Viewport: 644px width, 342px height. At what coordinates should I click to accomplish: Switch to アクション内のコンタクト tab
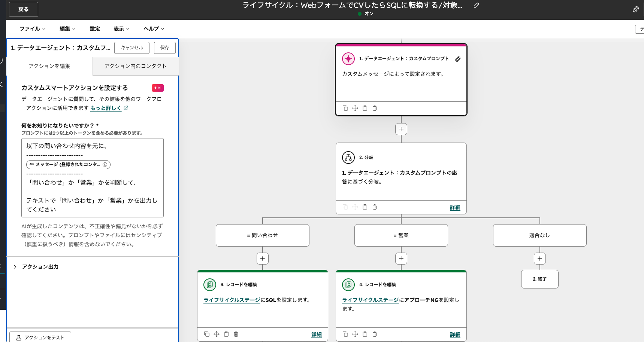[x=136, y=66]
